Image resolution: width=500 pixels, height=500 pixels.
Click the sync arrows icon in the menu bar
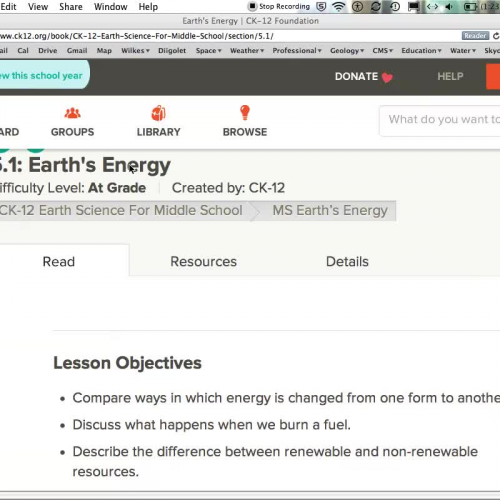376,6
